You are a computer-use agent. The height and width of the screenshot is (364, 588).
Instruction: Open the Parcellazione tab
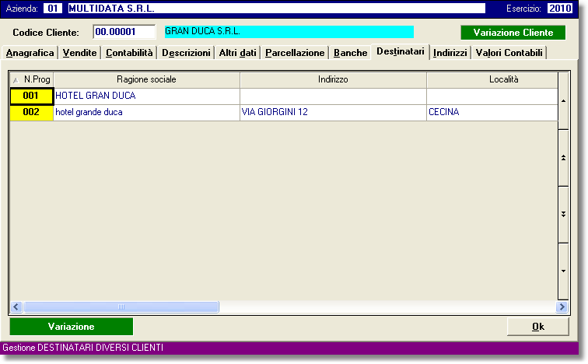click(295, 53)
